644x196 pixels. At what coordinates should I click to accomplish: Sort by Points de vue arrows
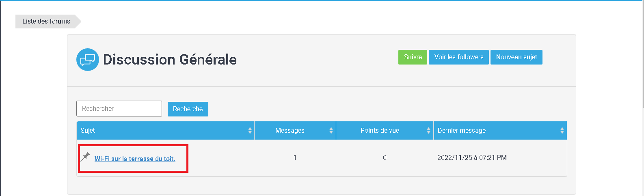428,131
